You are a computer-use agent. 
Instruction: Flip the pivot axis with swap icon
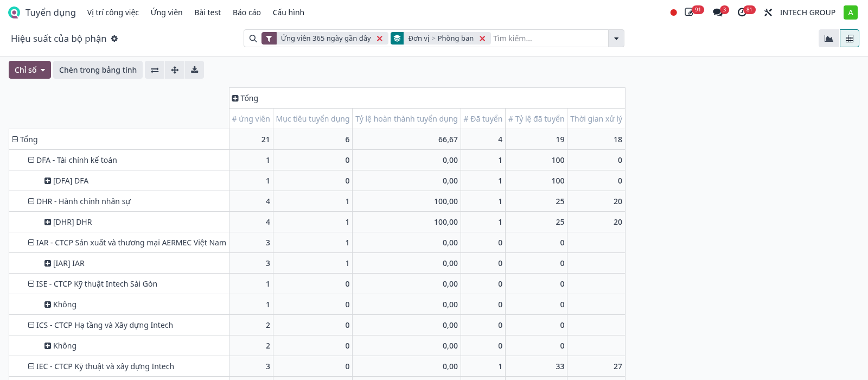155,70
